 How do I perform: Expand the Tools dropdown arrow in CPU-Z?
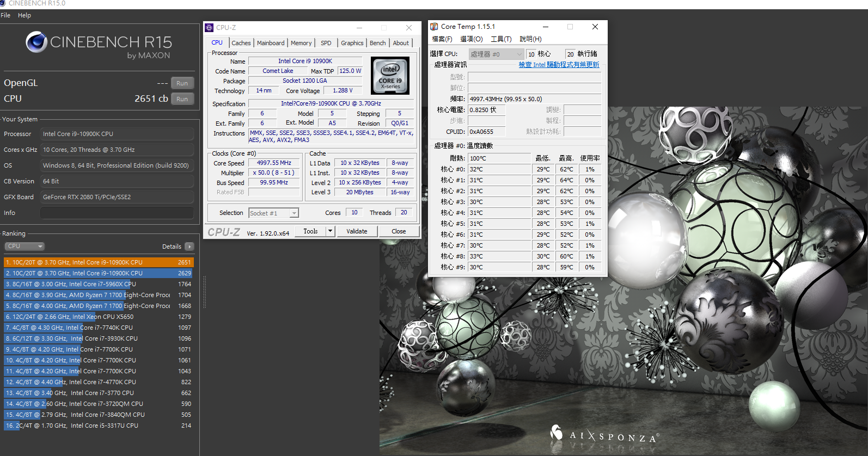pos(330,231)
